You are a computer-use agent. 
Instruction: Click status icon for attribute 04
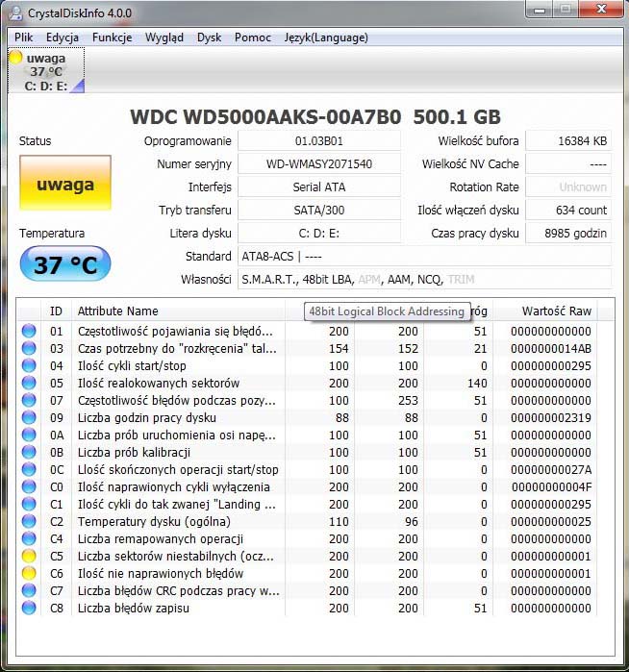point(29,366)
